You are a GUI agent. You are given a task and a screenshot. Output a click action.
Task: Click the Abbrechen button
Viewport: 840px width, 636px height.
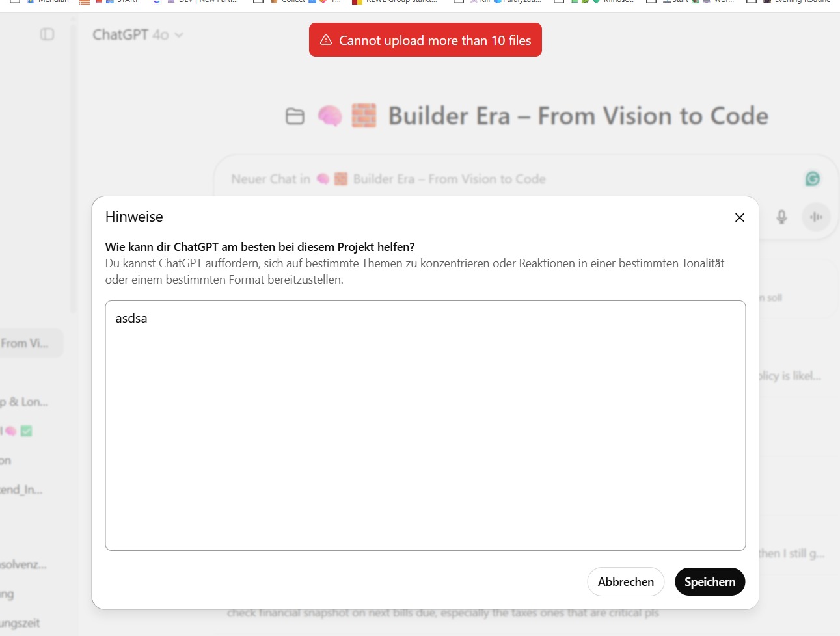point(626,581)
